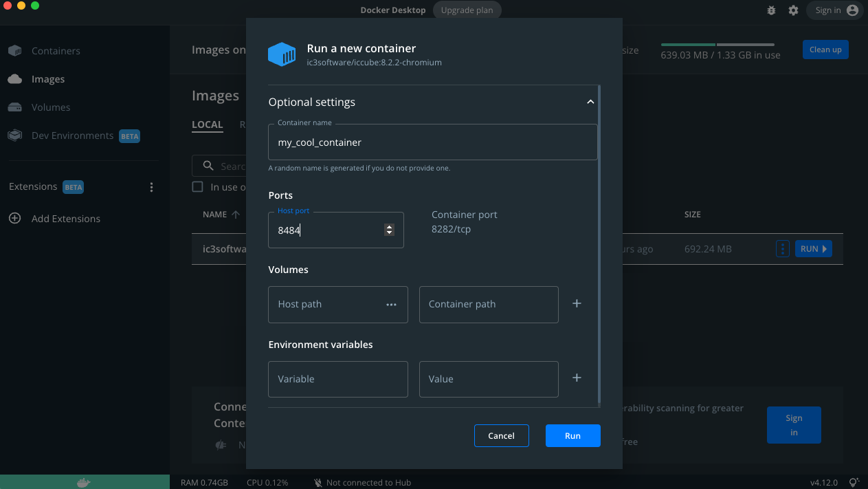868x489 pixels.
Task: Collapse the Optional settings section
Action: (590, 102)
